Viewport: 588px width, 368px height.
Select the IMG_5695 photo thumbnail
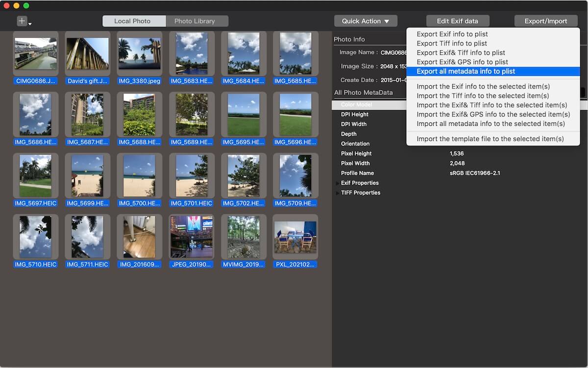pyautogui.click(x=244, y=115)
